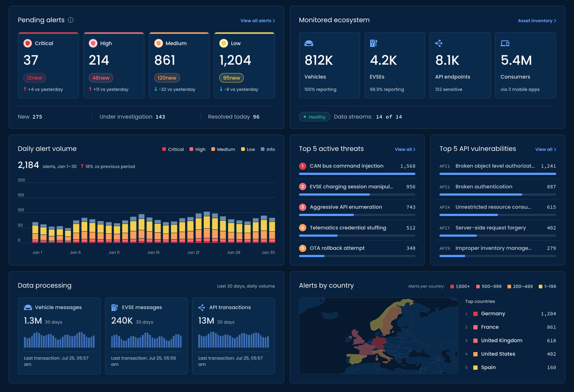Click Improper inventory management row
This screenshot has height=392, width=574.
(x=498, y=250)
